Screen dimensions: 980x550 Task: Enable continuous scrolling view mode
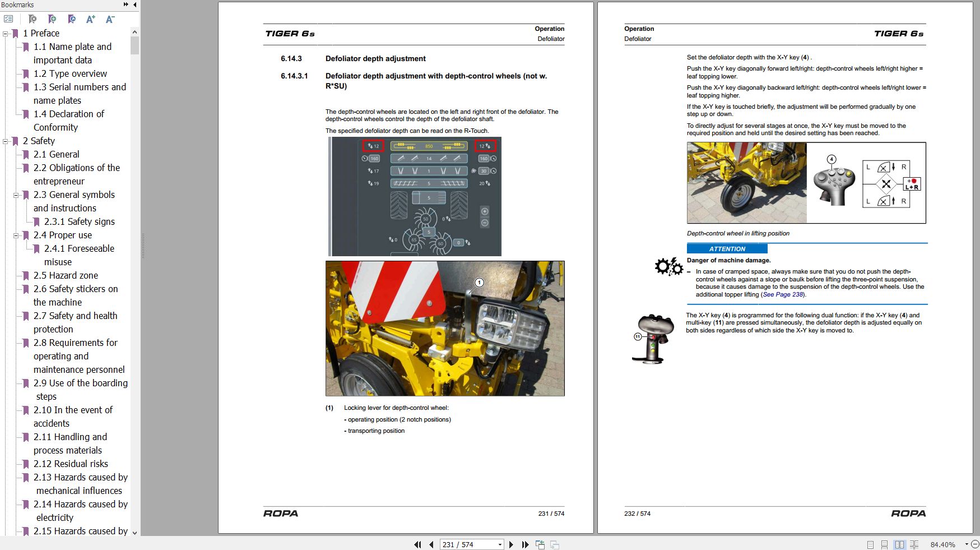pyautogui.click(x=884, y=544)
